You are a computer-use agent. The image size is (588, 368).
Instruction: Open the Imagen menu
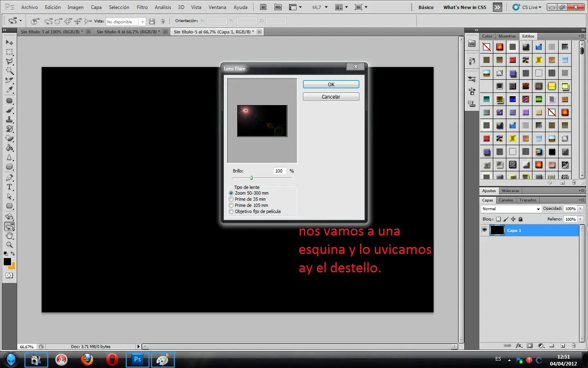pos(76,7)
